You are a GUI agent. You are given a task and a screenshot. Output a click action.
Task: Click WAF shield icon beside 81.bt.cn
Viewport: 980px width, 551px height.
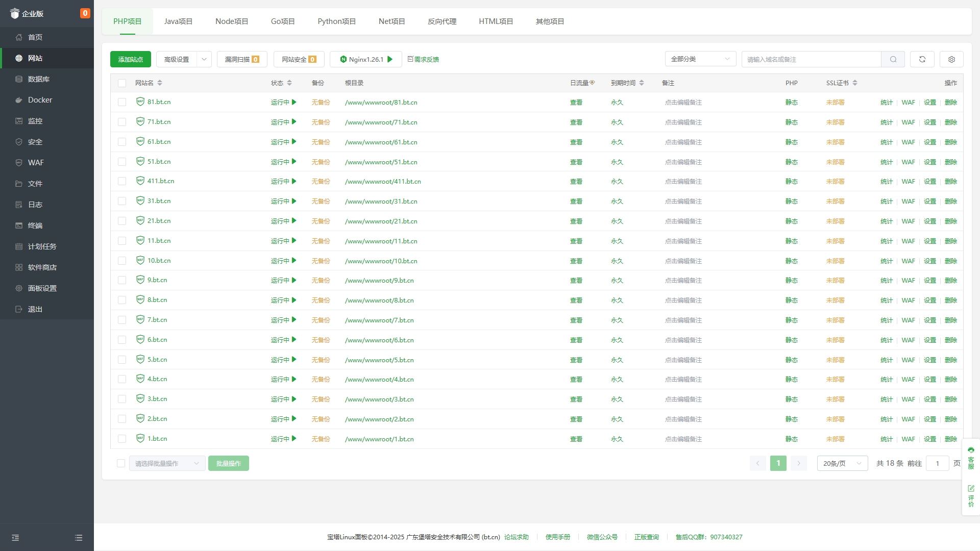click(x=140, y=102)
